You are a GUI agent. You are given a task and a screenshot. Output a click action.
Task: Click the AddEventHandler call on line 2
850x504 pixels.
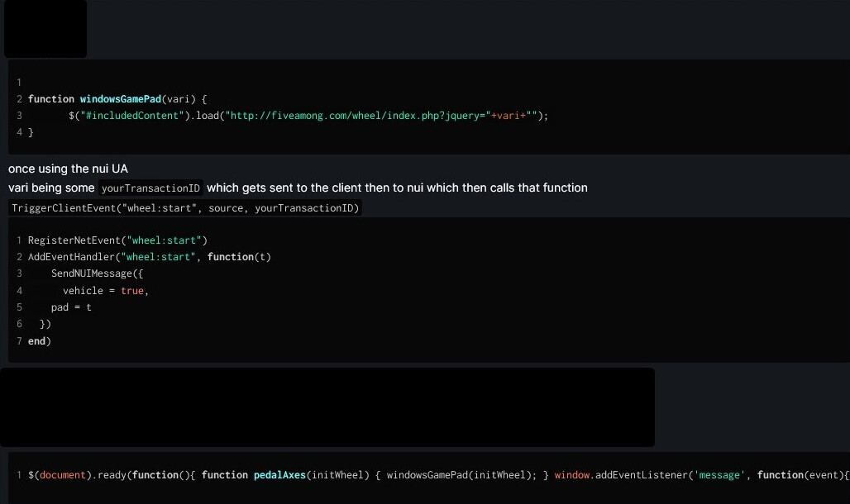[x=72, y=257]
